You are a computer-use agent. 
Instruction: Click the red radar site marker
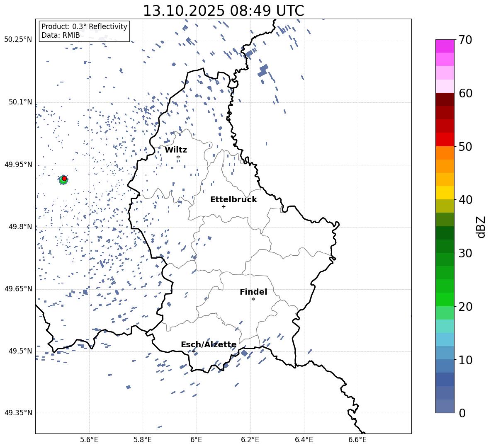coord(64,179)
